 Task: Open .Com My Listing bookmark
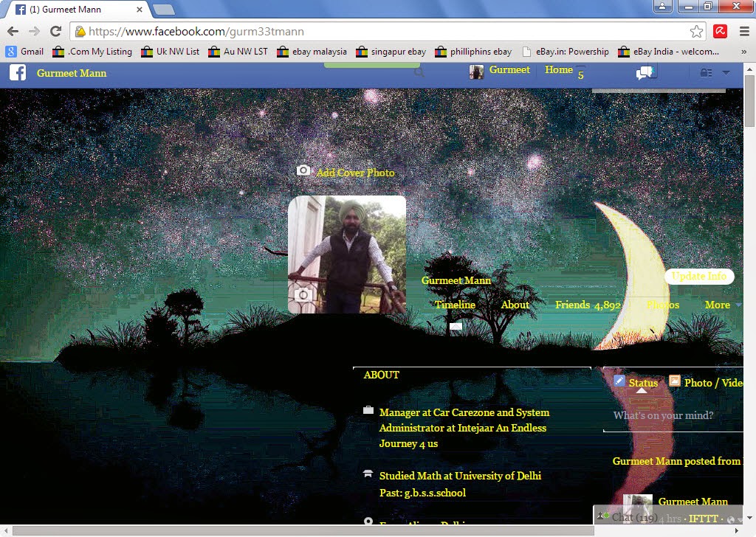[92, 52]
